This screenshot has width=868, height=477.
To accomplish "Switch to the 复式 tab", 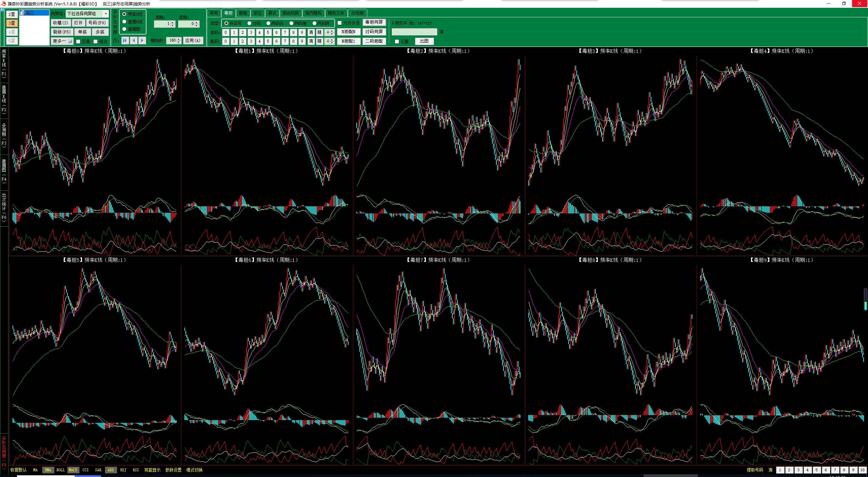I will tap(272, 13).
